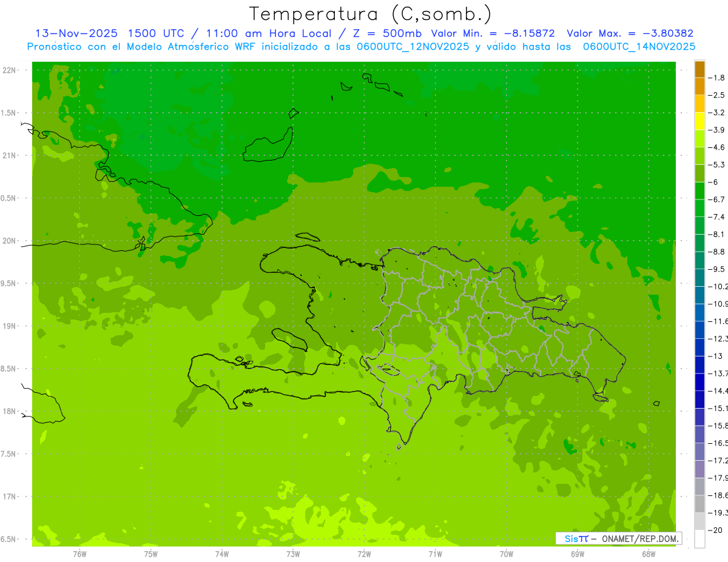The height and width of the screenshot is (562, 728).
Task: Click the '-6.7' legend value
Action: click(x=716, y=199)
